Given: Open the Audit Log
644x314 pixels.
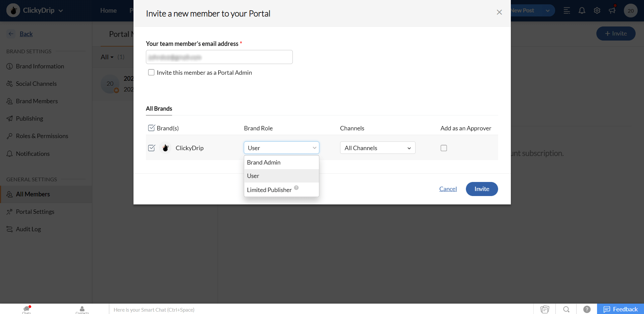Looking at the screenshot, I should point(29,229).
